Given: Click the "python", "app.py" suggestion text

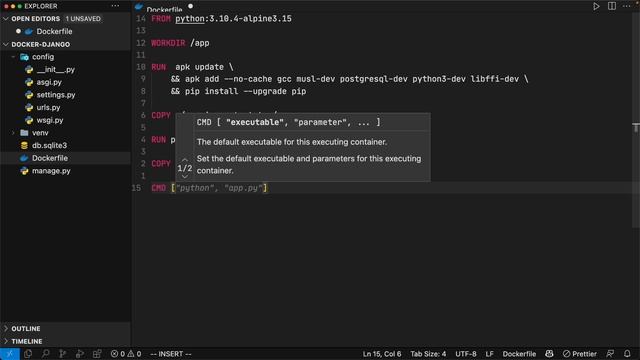Looking at the screenshot, I should (219, 188).
